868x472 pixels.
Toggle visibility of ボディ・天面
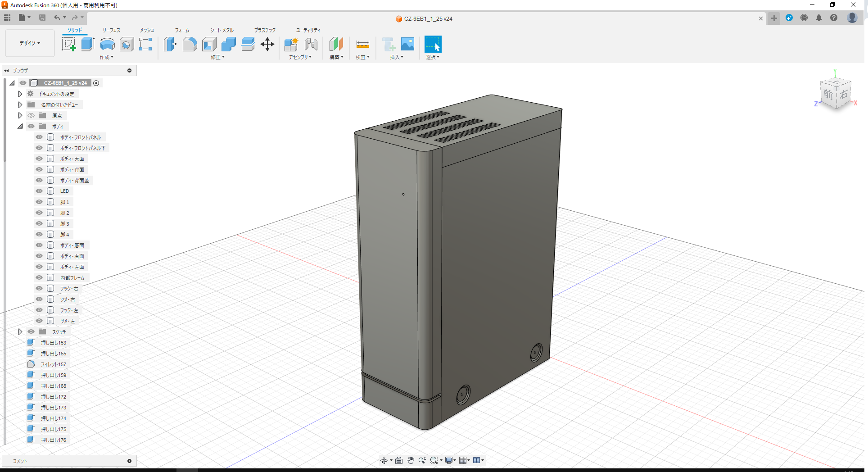(x=39, y=158)
